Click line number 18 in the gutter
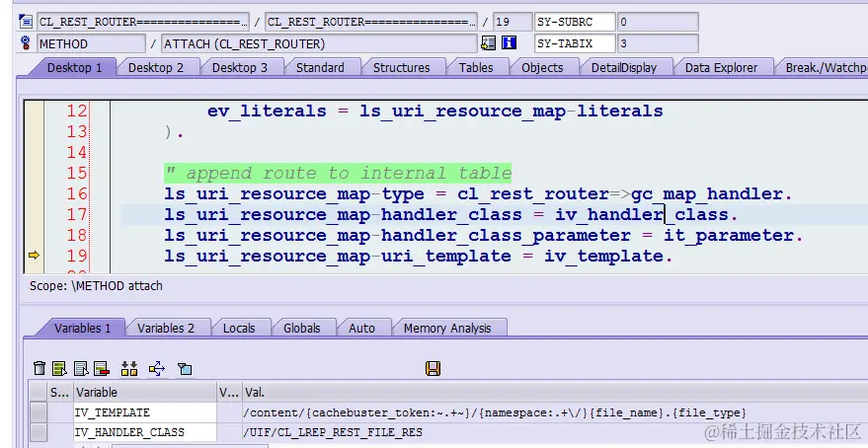The height and width of the screenshot is (448, 868). 77,235
